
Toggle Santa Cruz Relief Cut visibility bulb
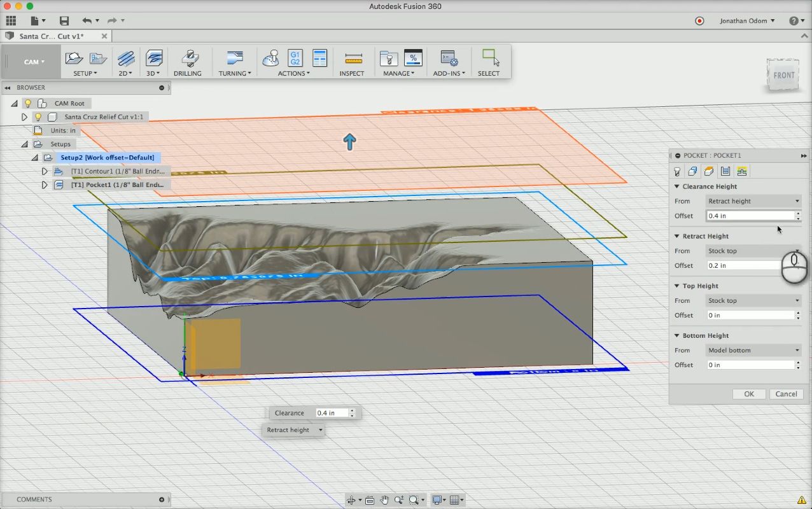pos(38,116)
